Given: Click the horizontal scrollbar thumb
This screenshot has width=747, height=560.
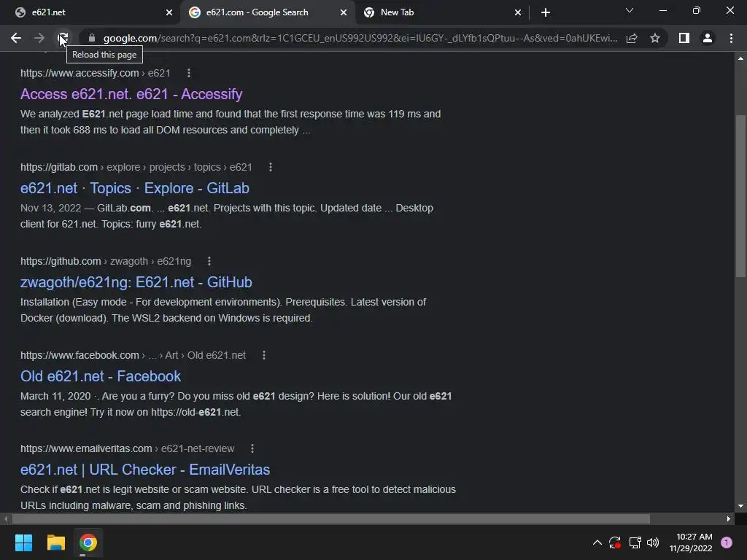Looking at the screenshot, I should coord(331,518).
